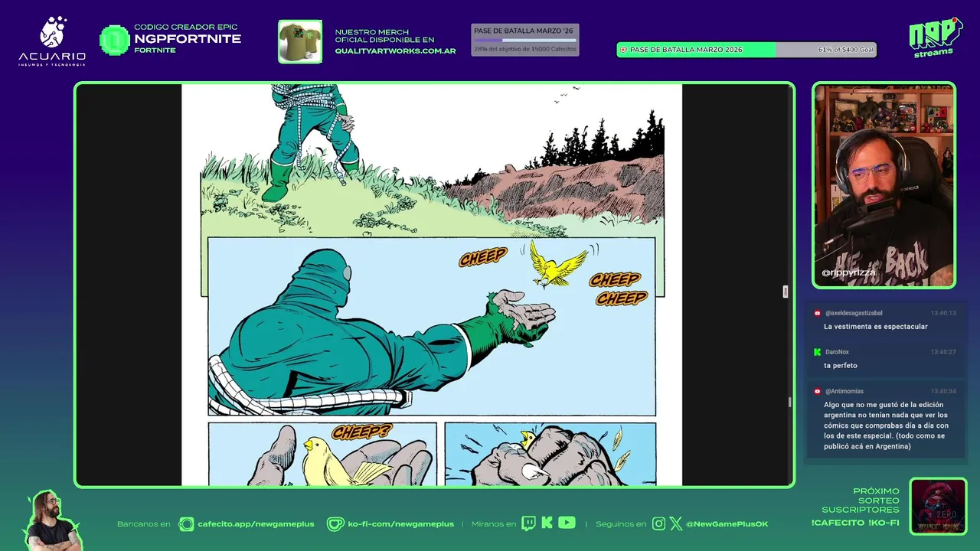The image size is (980, 551).
Task: Click the @rippyrizza handle on webcam
Action: [x=848, y=272]
